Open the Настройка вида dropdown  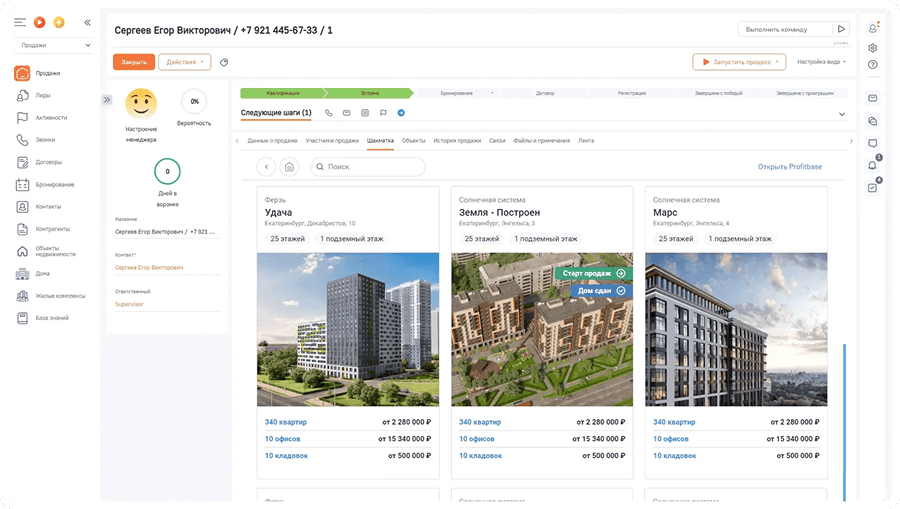click(x=821, y=62)
